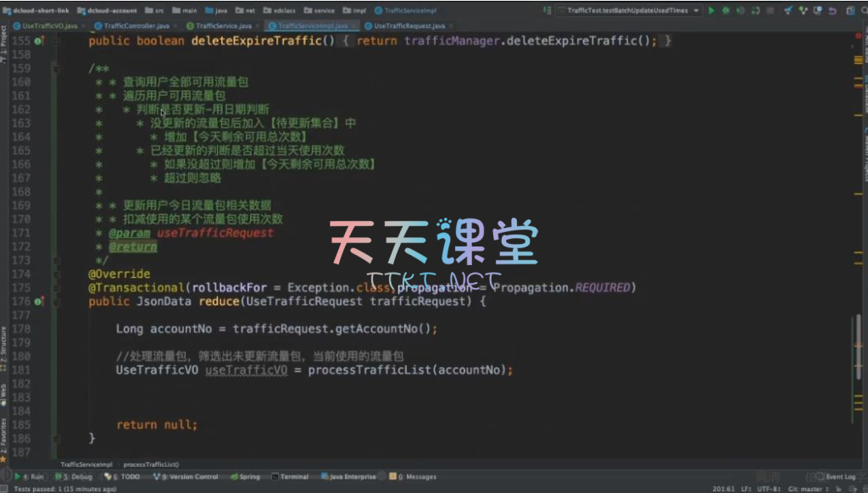Open the Run tool window
Screen dimensions: 868x493
[x=32, y=477]
